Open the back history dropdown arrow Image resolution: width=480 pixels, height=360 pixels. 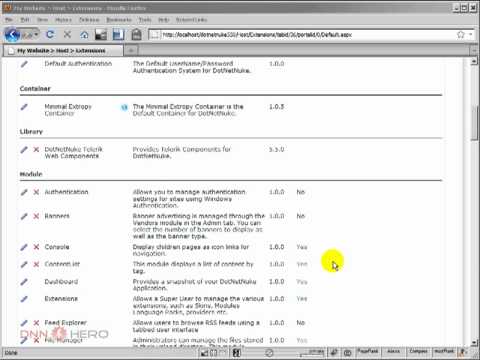pyautogui.click(x=36, y=34)
